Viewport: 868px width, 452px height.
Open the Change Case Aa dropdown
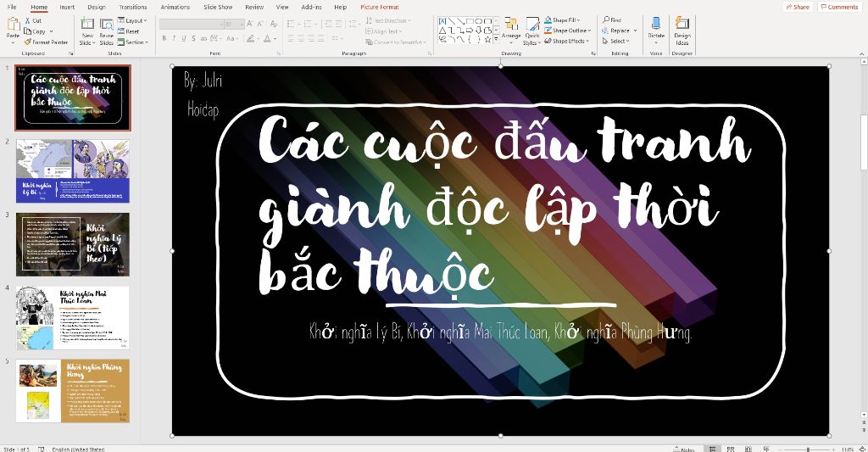[231, 39]
